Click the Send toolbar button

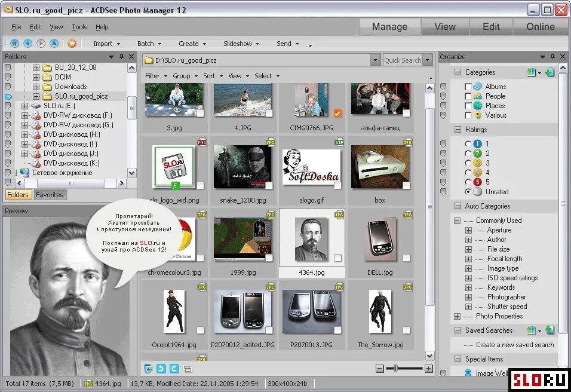[287, 44]
